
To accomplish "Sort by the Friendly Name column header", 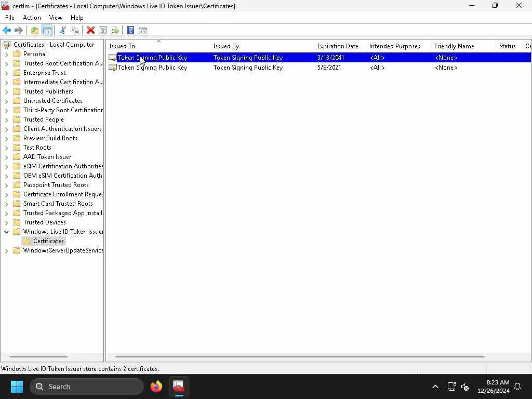I will (x=463, y=46).
